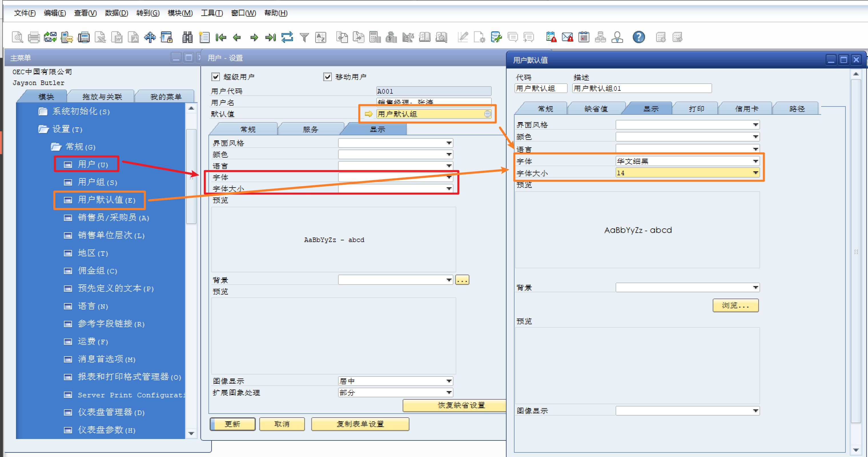Switch to the 缺省值 tab
The image size is (868, 457).
tap(596, 109)
